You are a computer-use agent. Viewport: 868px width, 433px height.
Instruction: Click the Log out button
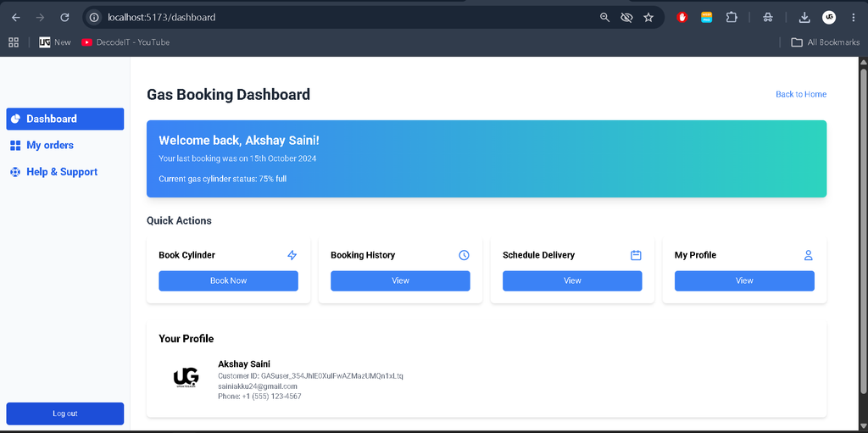(x=64, y=414)
